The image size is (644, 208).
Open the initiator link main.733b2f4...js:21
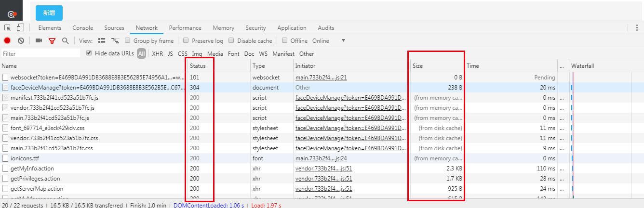(321, 78)
